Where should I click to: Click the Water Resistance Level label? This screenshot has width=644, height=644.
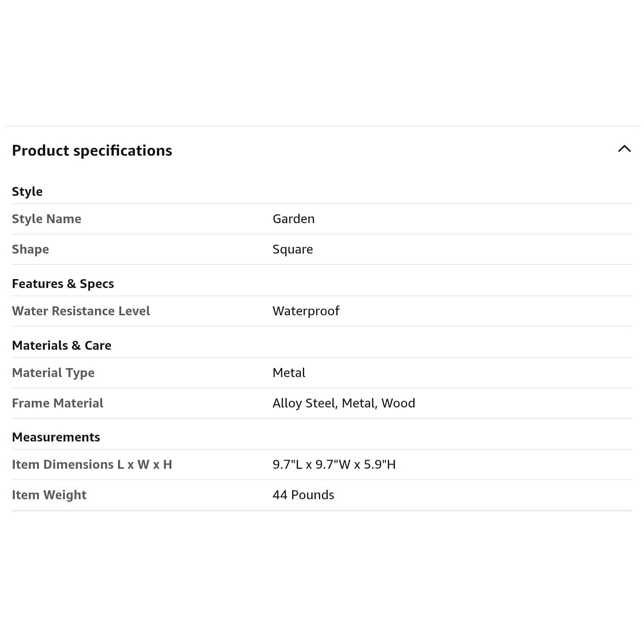(x=81, y=311)
